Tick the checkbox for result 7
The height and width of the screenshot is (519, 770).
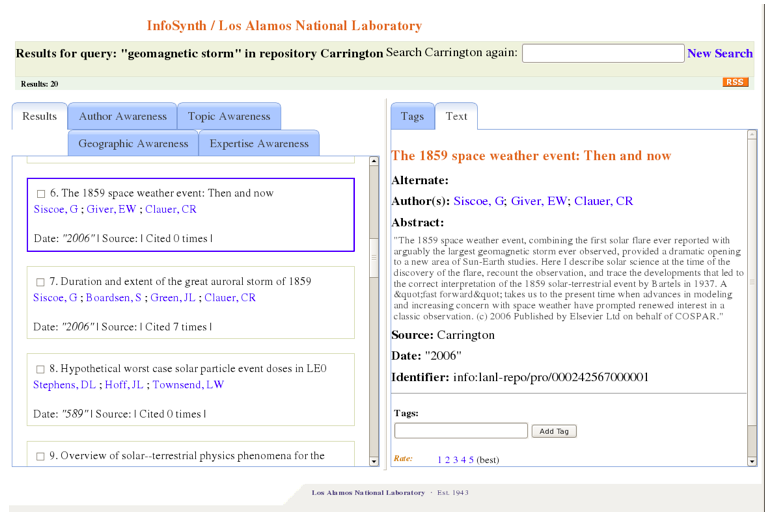coord(40,282)
